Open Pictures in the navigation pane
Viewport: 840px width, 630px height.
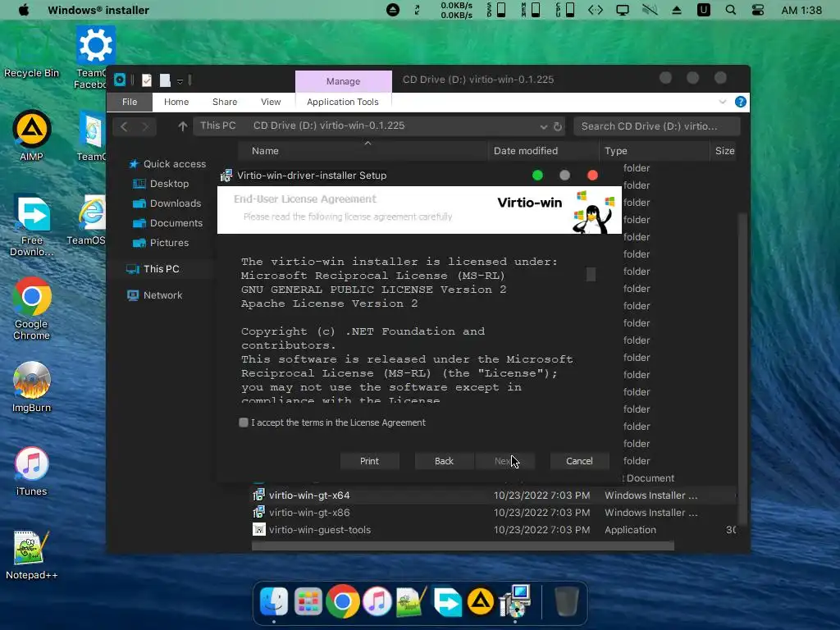[x=161, y=243]
